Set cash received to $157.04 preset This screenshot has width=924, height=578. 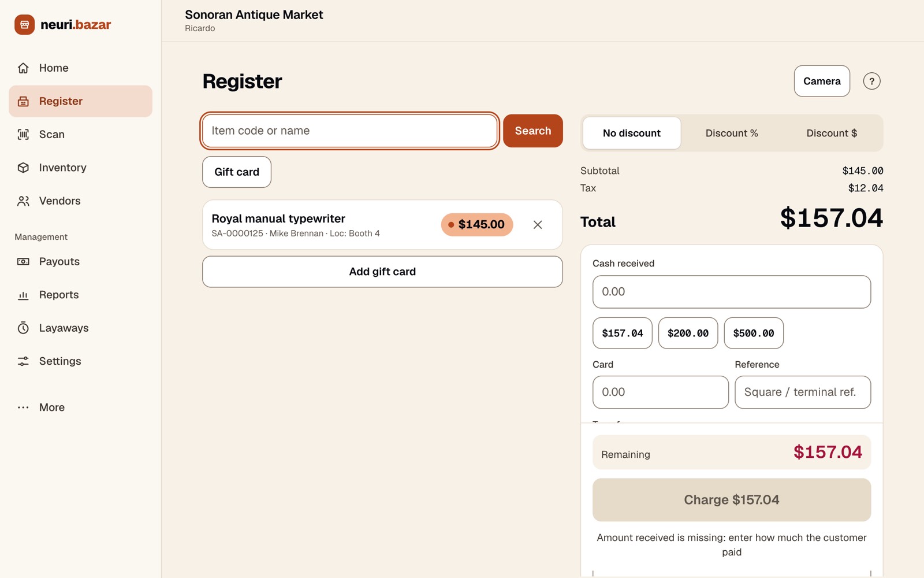click(x=623, y=333)
